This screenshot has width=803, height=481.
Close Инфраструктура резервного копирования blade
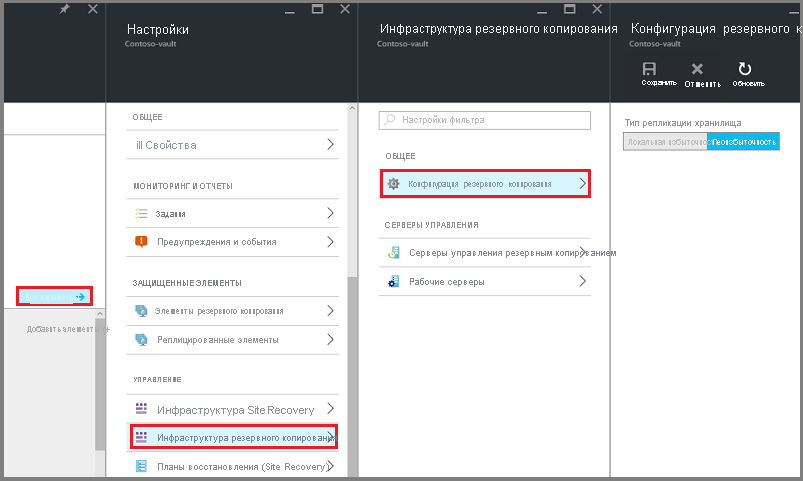(x=597, y=9)
